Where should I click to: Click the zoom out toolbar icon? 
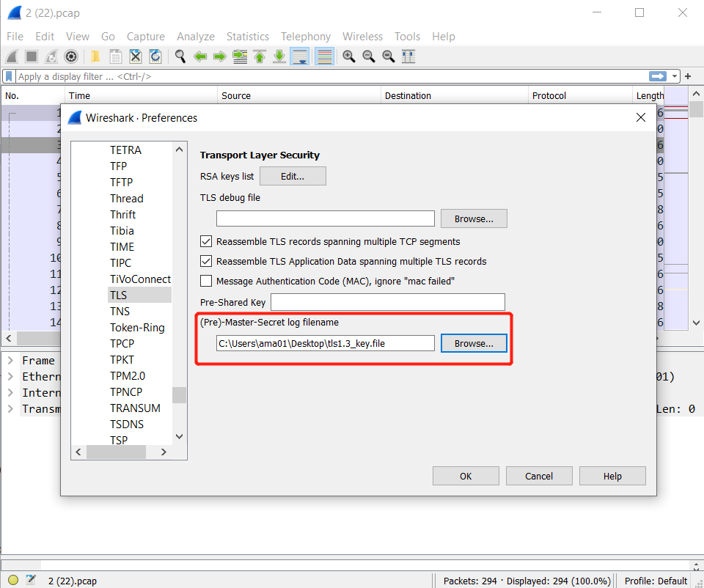click(369, 56)
